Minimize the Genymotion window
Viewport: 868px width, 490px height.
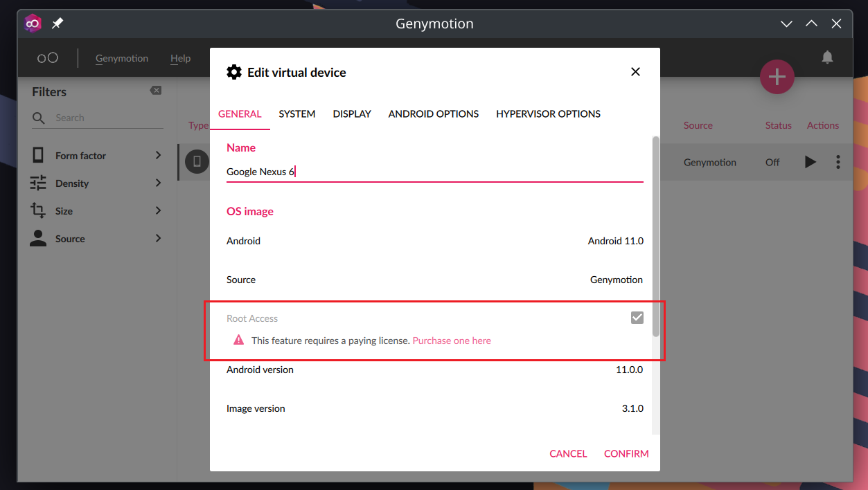[x=786, y=24]
